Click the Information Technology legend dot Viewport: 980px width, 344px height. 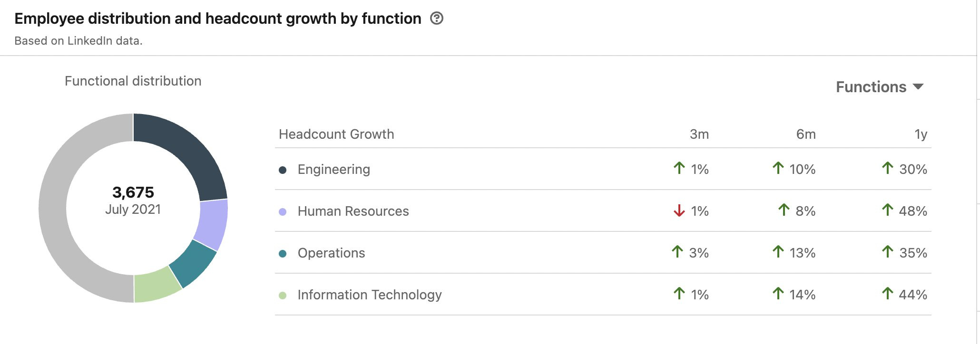(x=283, y=296)
